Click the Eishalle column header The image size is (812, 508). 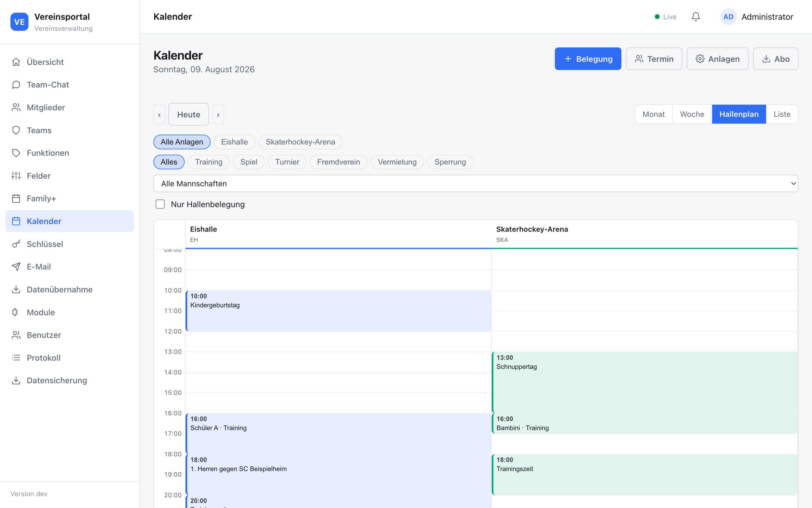[338, 234]
